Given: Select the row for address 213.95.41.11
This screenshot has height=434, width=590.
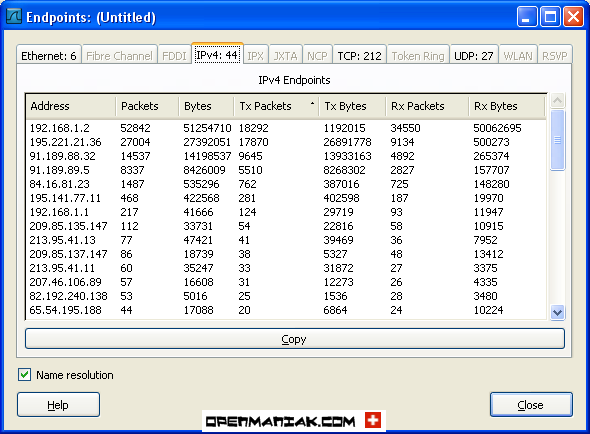Looking at the screenshot, I should click(286, 268).
